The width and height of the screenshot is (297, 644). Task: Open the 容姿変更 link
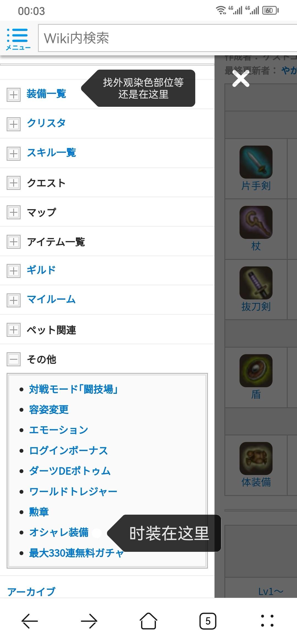pos(49,410)
